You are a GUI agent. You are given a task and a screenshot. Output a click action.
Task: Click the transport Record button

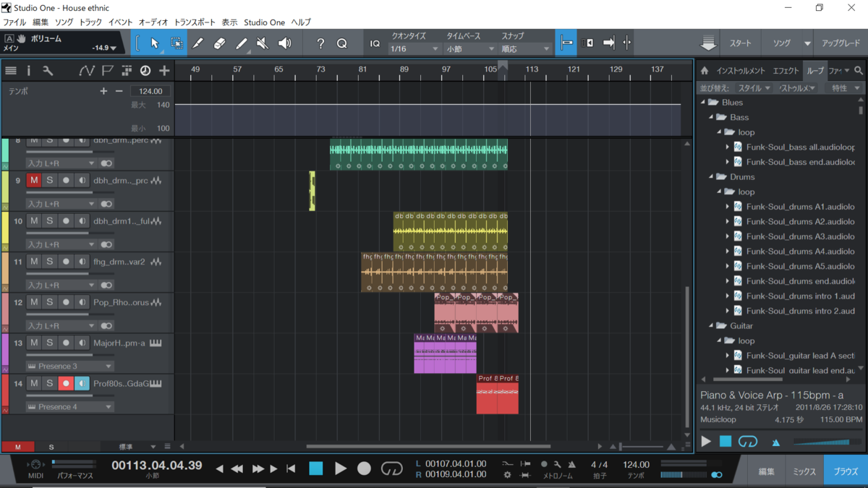coord(364,468)
